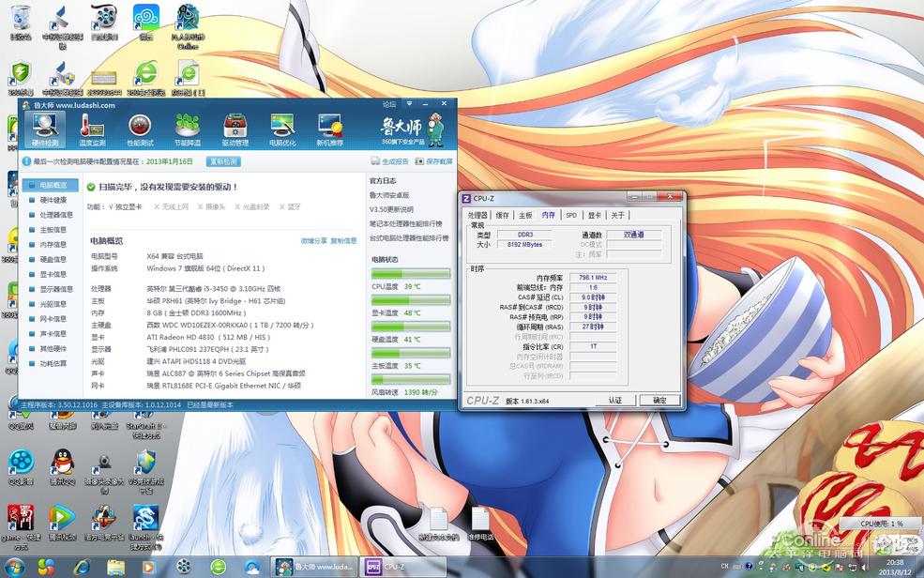Viewport: 924px width, 578px height.
Task: Select the 腾讯QQ penguin desktop icon
Action: pyautogui.click(x=63, y=466)
